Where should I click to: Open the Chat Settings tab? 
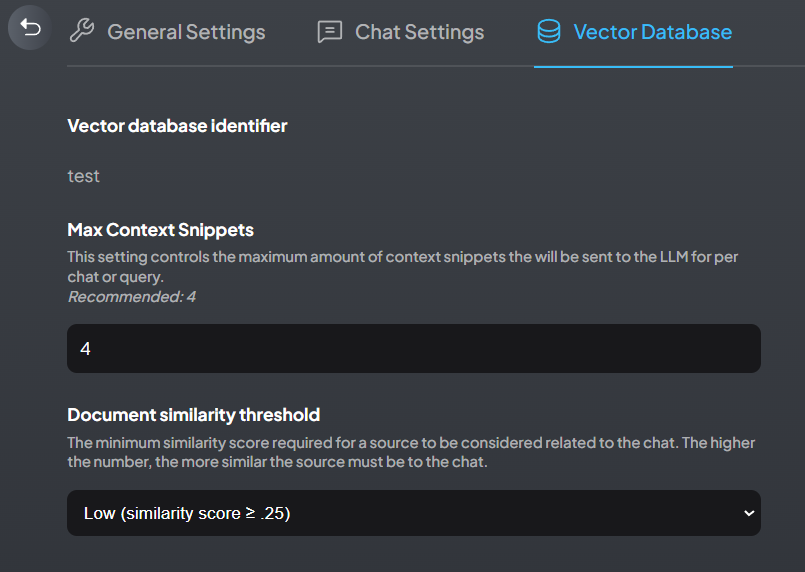tap(419, 32)
